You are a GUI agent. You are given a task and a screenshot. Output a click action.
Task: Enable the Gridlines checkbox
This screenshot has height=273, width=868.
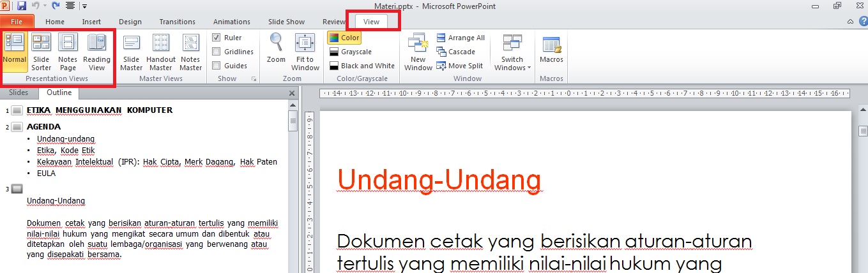(x=217, y=52)
